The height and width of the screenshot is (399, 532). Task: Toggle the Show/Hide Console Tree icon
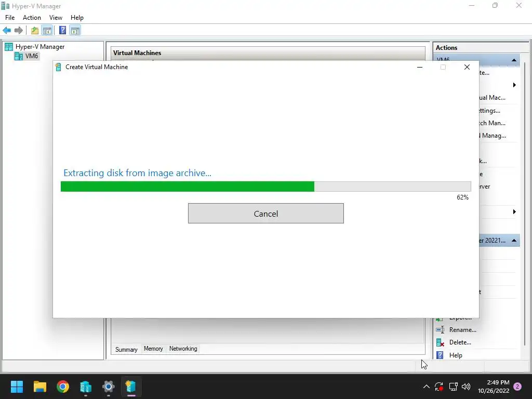tap(47, 31)
